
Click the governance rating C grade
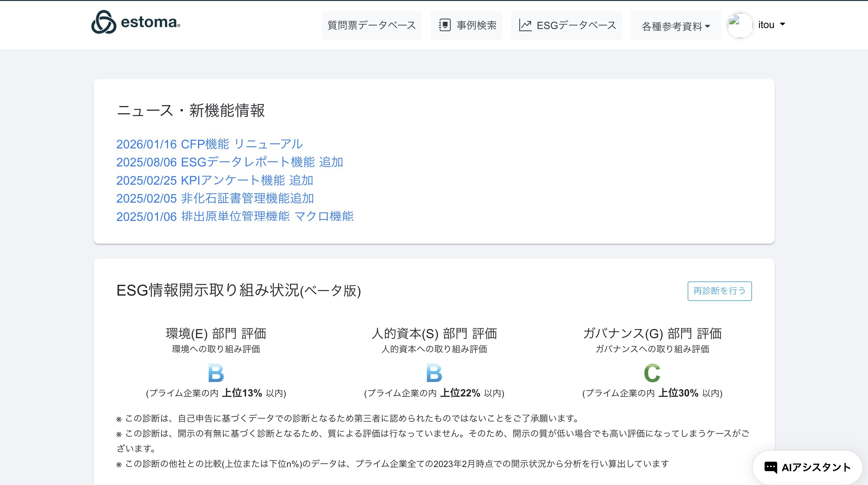click(652, 373)
